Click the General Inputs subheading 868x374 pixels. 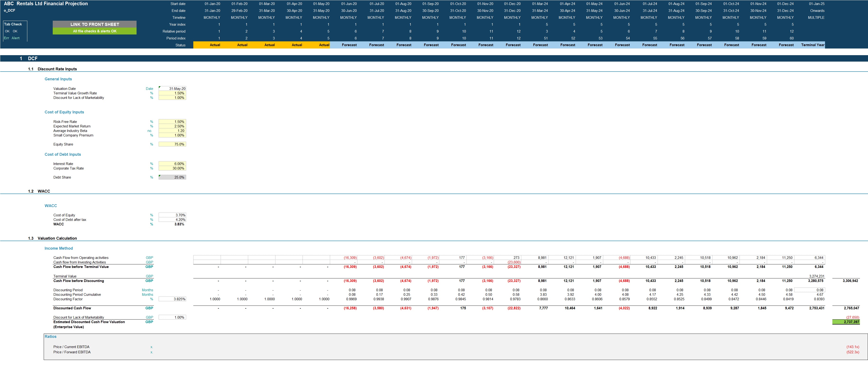pos(58,79)
